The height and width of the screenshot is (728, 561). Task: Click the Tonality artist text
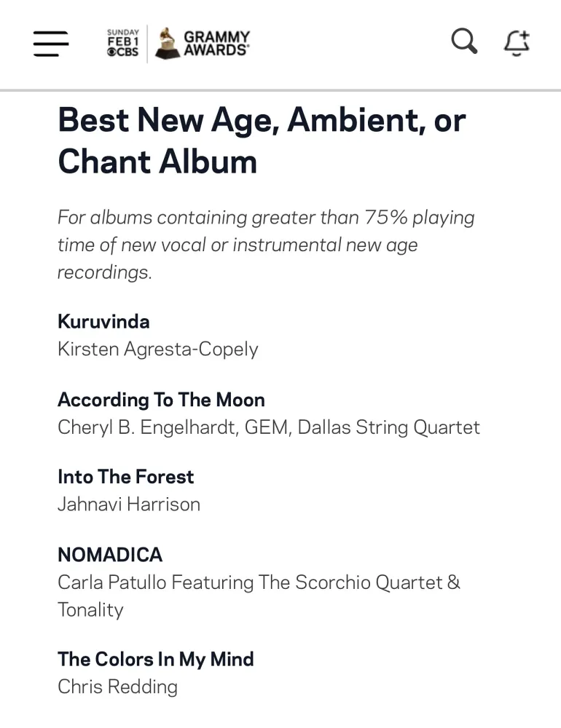(x=90, y=610)
